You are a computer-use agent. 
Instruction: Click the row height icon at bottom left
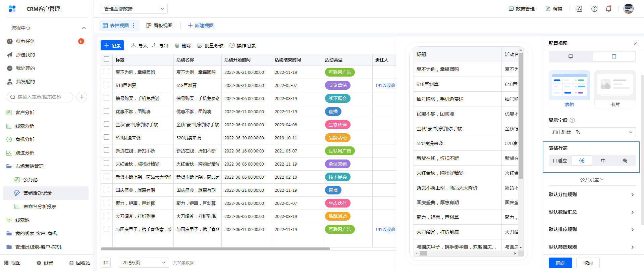pyautogui.click(x=106, y=263)
